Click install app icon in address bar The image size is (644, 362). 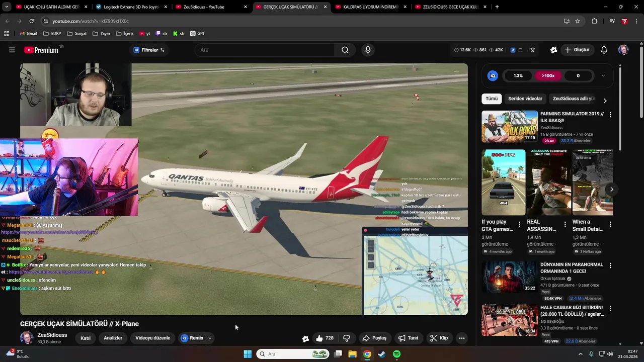click(567, 21)
